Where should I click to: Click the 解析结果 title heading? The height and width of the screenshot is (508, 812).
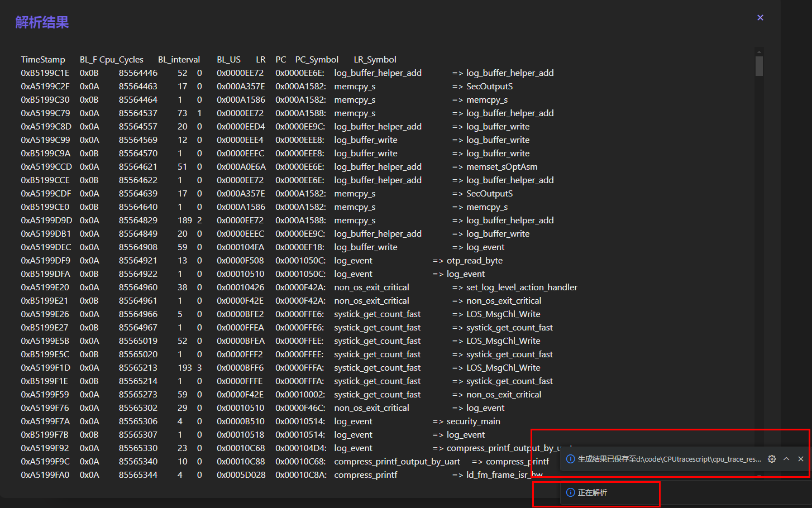(42, 22)
